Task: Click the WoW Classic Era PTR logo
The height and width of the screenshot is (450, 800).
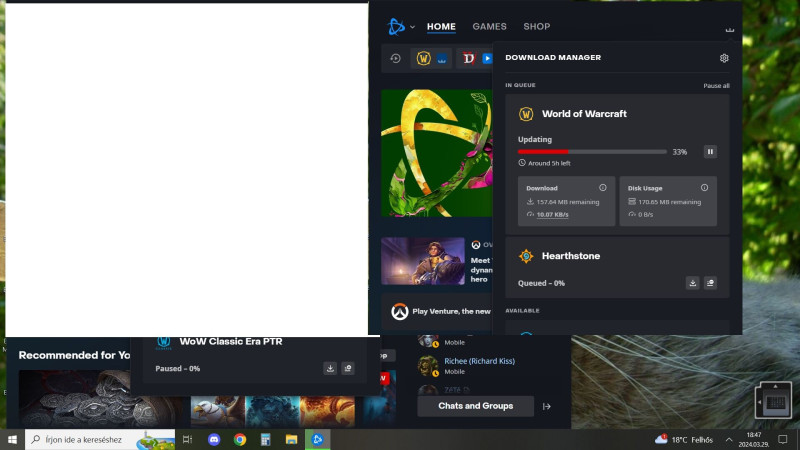Action: pos(164,342)
